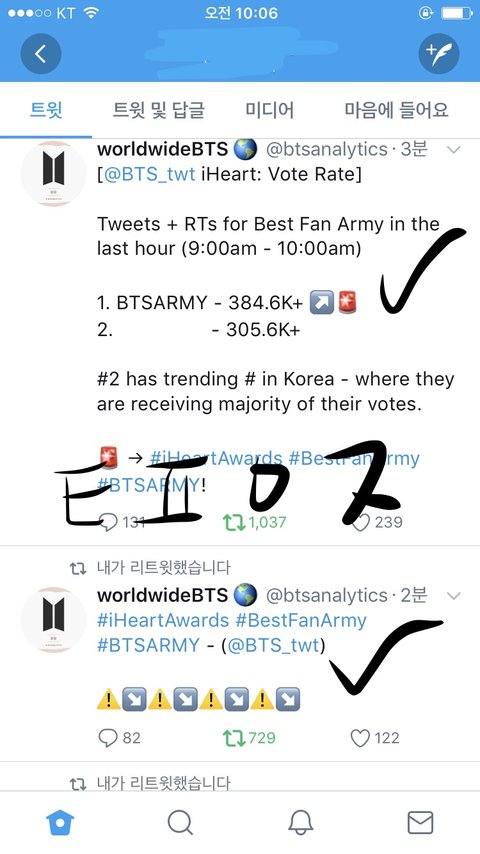Expand options chevron on the 2분 tweet
The image size is (480, 854).
point(453,596)
